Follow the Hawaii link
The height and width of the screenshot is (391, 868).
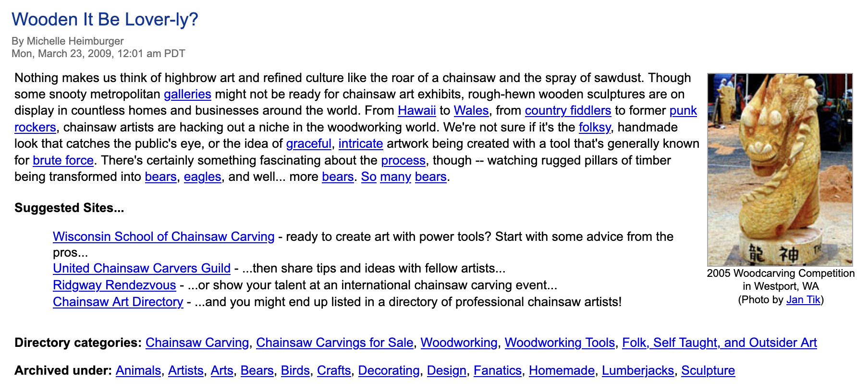(x=416, y=110)
